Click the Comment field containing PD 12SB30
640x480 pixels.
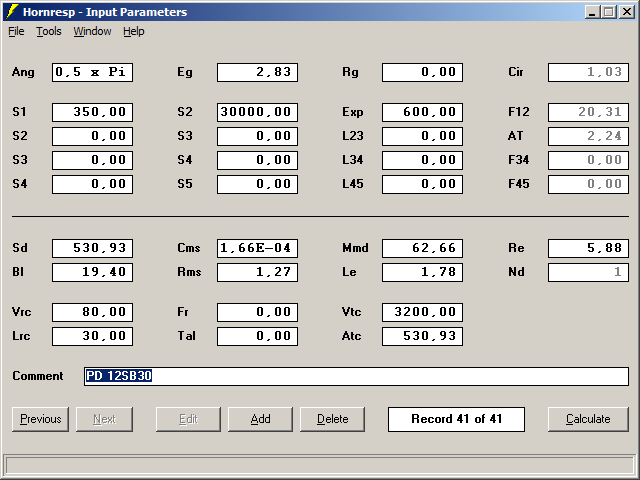(356, 376)
